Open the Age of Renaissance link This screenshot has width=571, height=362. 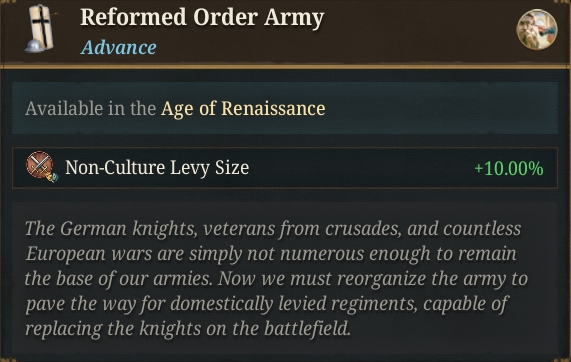pyautogui.click(x=243, y=109)
